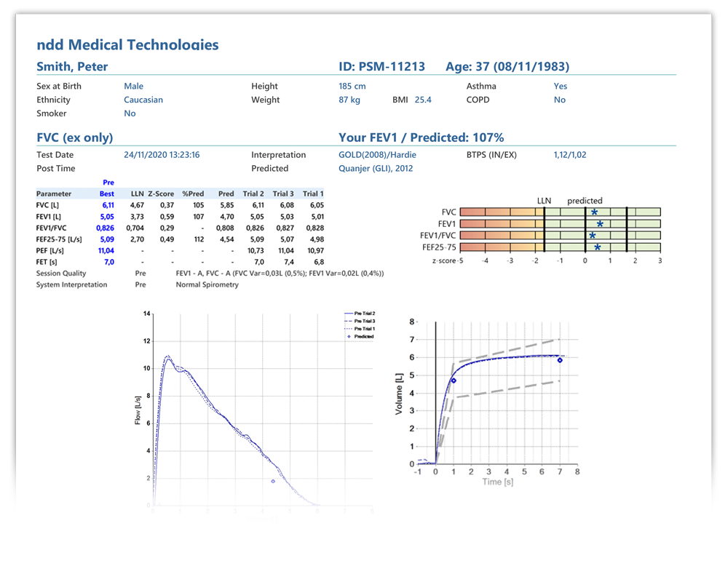The width and height of the screenshot is (728, 582).
Task: Click the GOLD(2008)/Hardie interpretation value
Action: pos(376,155)
